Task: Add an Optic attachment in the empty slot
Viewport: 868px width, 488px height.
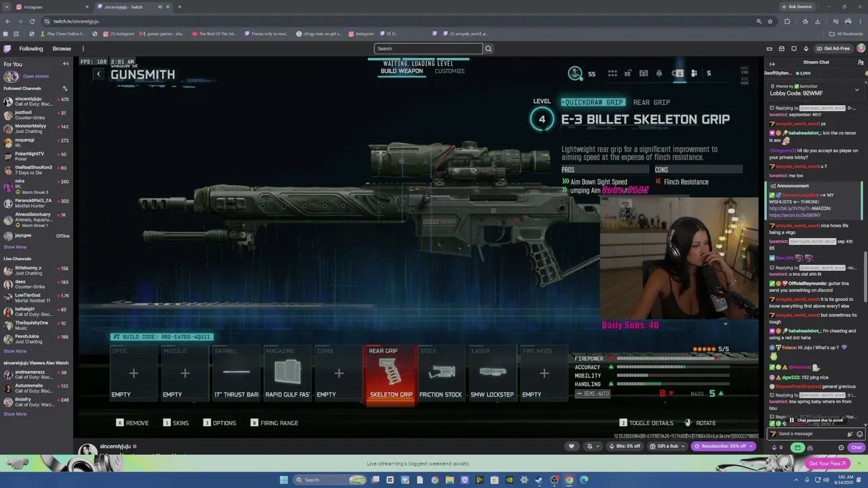Action: click(134, 375)
